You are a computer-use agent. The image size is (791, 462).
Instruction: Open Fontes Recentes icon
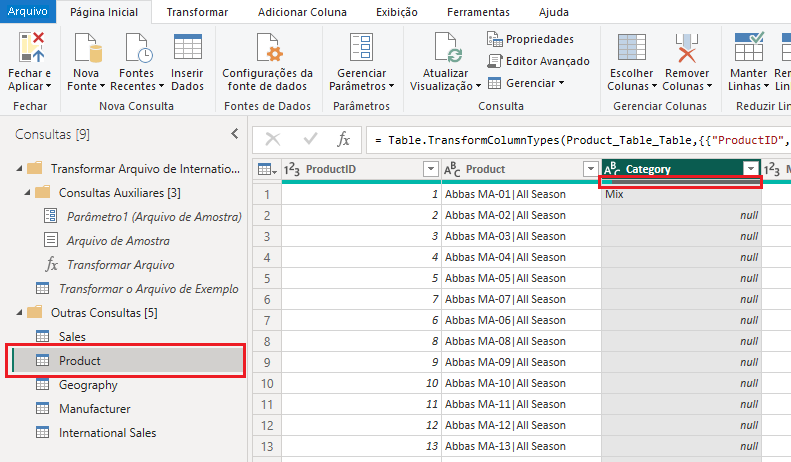pos(139,48)
